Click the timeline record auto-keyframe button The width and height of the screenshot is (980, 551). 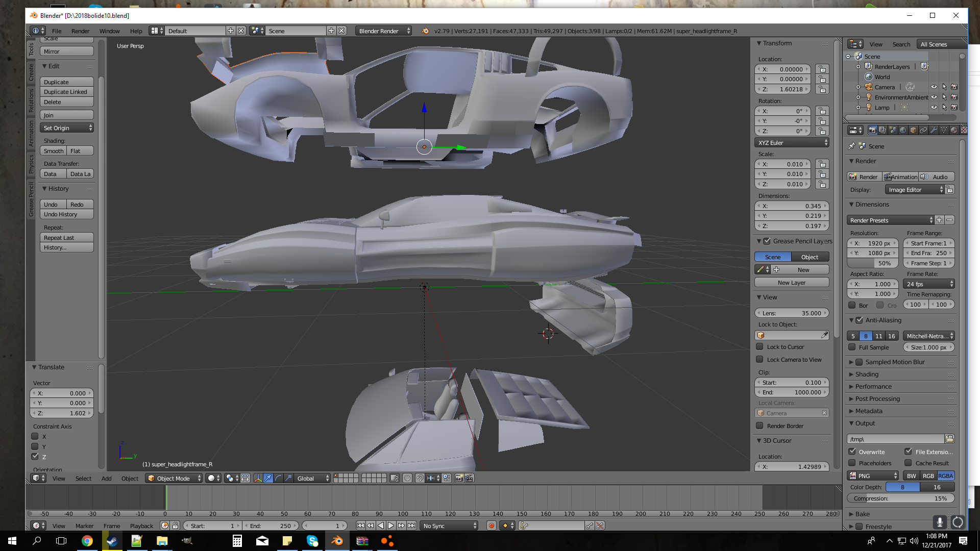[492, 526]
